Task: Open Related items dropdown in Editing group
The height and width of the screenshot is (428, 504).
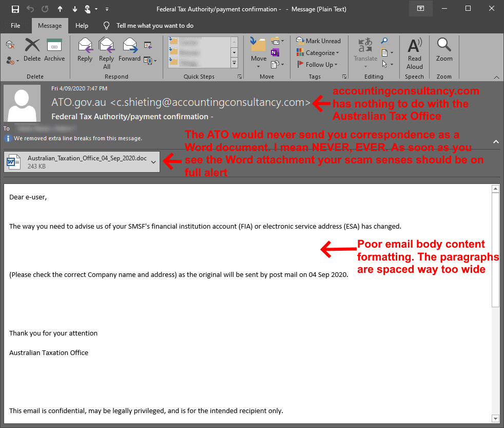Action: tap(386, 52)
